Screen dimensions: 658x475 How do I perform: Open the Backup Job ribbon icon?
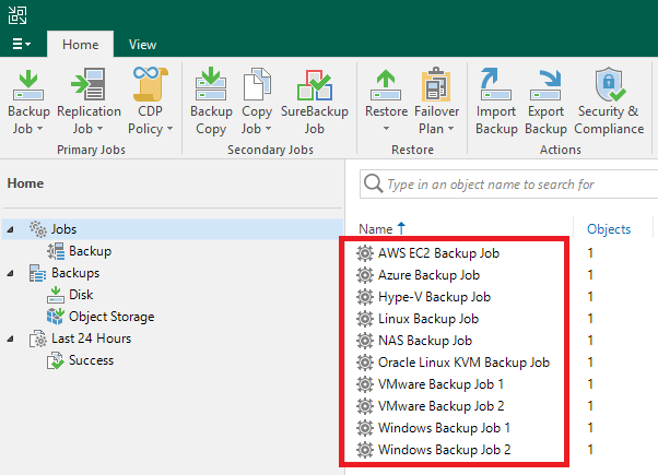click(28, 85)
